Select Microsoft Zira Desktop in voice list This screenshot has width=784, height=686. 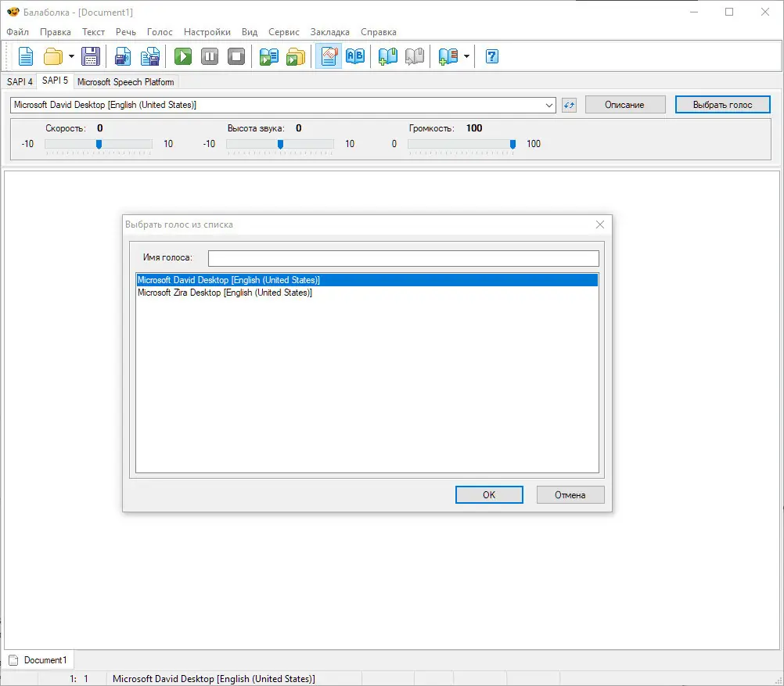[367, 293]
